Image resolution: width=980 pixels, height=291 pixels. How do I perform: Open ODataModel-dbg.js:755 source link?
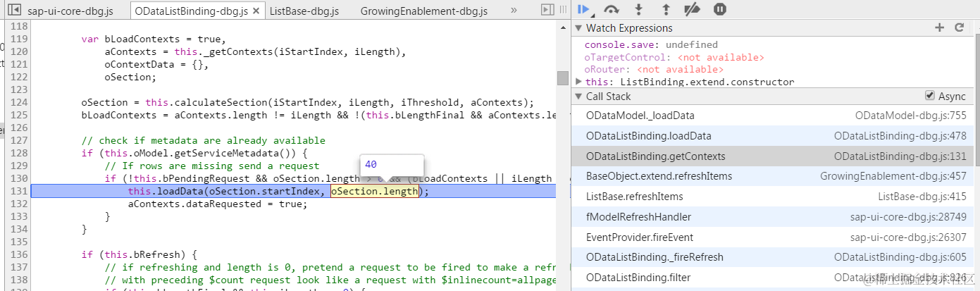tap(910, 116)
